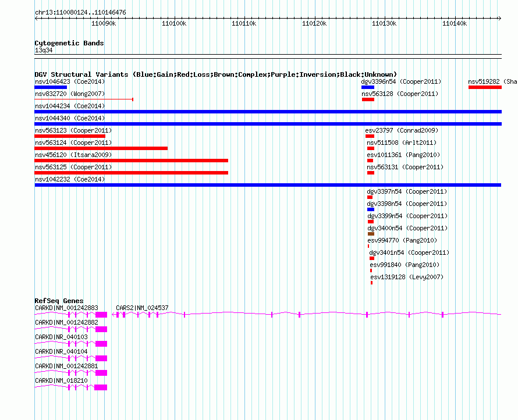Click the RefSeq Genes track title
Screen dimensions: 518x420
[x=59, y=301]
